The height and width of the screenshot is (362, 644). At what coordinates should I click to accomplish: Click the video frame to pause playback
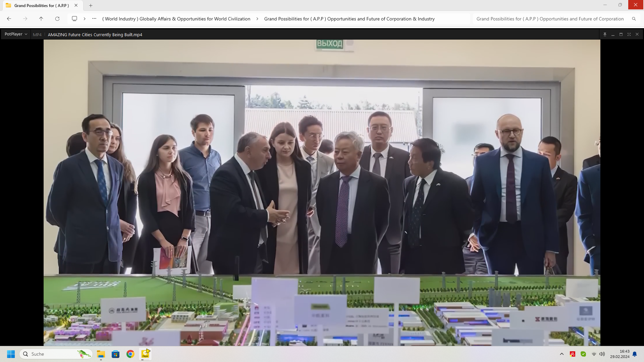[322, 193]
